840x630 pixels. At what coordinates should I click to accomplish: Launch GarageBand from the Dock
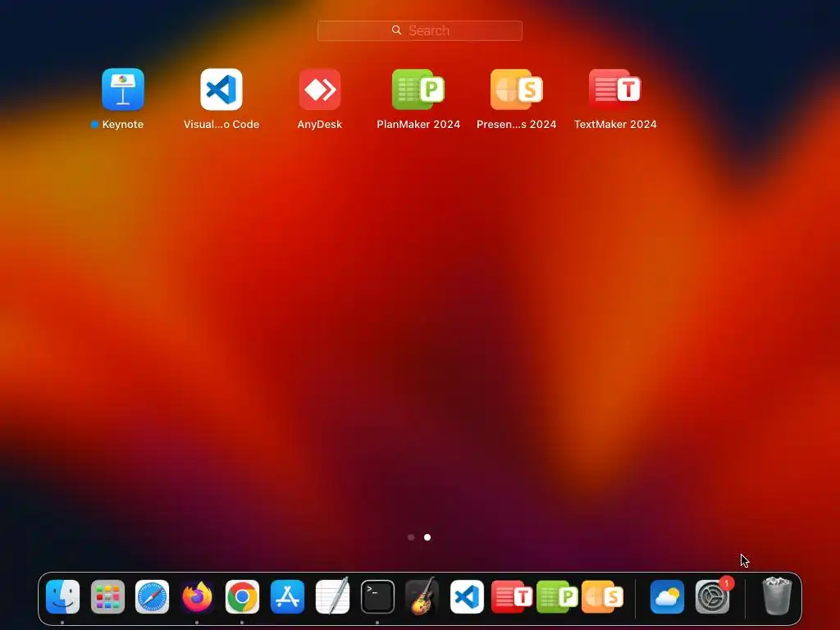point(422,596)
